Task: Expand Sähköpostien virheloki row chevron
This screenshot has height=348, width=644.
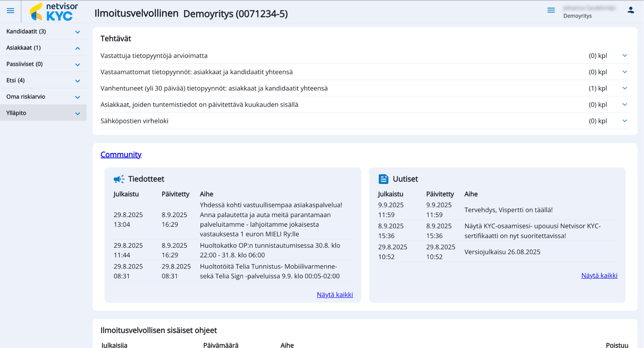Action: (625, 121)
